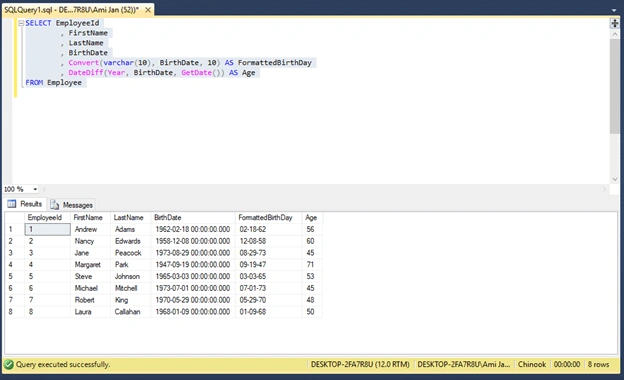
Task: Click the Convert function in the query
Action: (84, 63)
